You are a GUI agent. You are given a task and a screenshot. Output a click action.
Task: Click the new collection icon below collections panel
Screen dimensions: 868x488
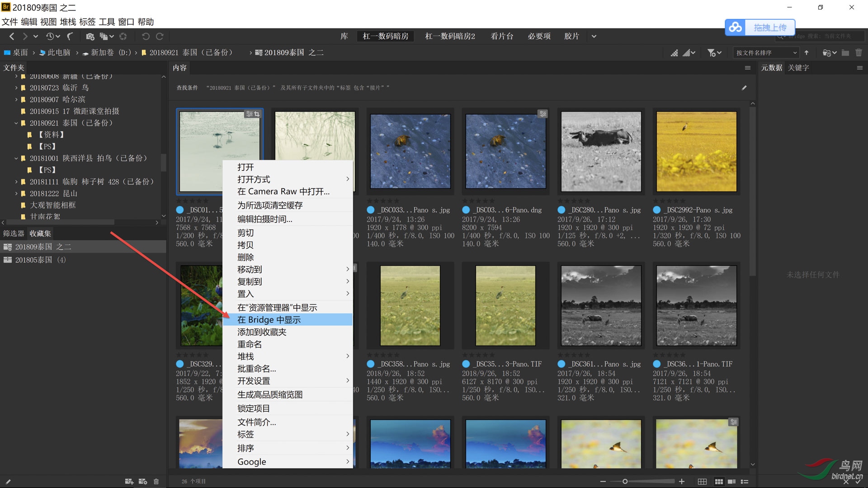(x=129, y=481)
